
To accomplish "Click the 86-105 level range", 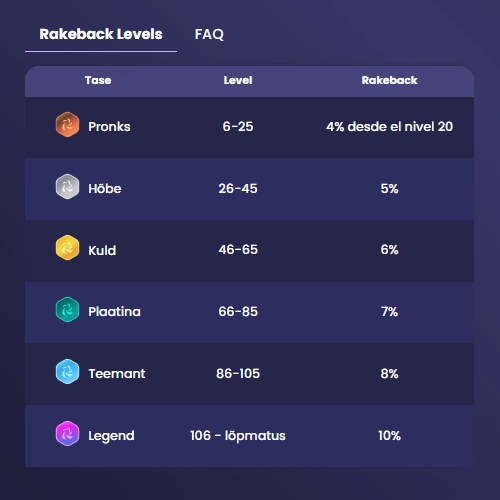I will 238,374.
